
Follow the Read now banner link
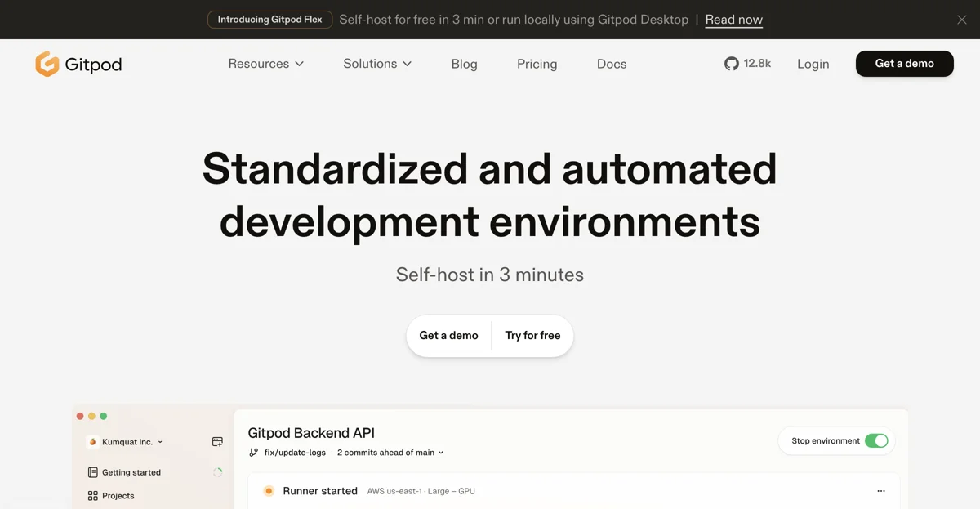[x=733, y=20]
